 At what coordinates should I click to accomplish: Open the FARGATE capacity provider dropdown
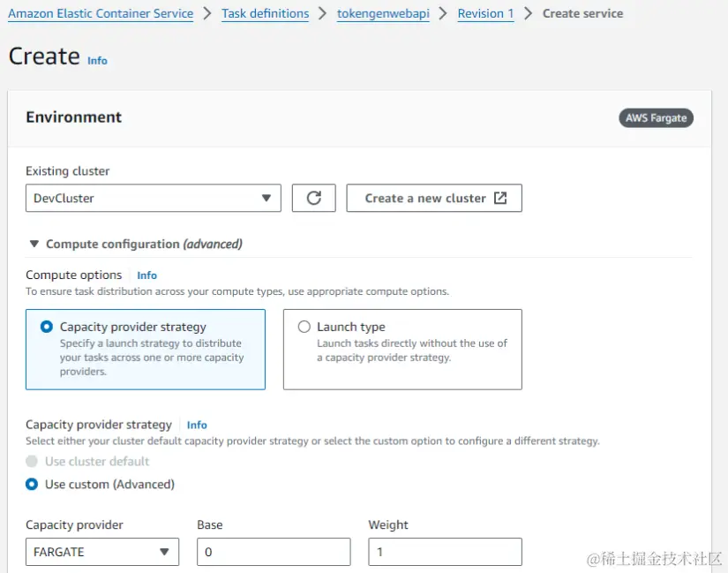tap(102, 552)
